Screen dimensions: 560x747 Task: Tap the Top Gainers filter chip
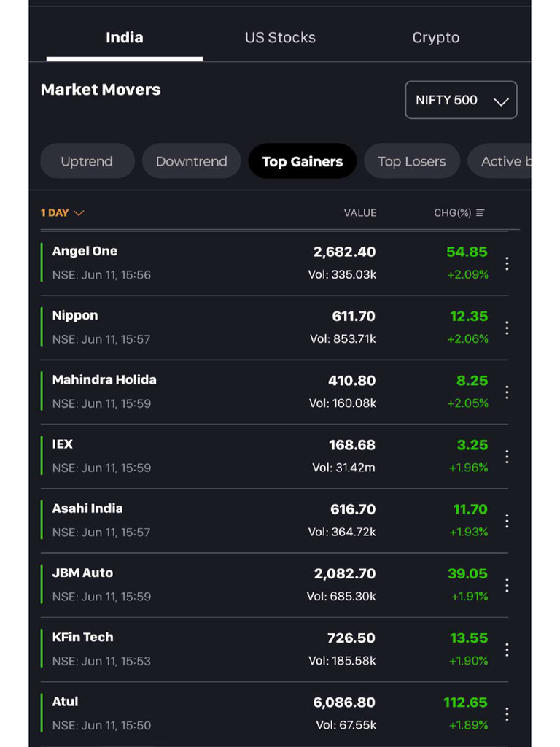302,161
